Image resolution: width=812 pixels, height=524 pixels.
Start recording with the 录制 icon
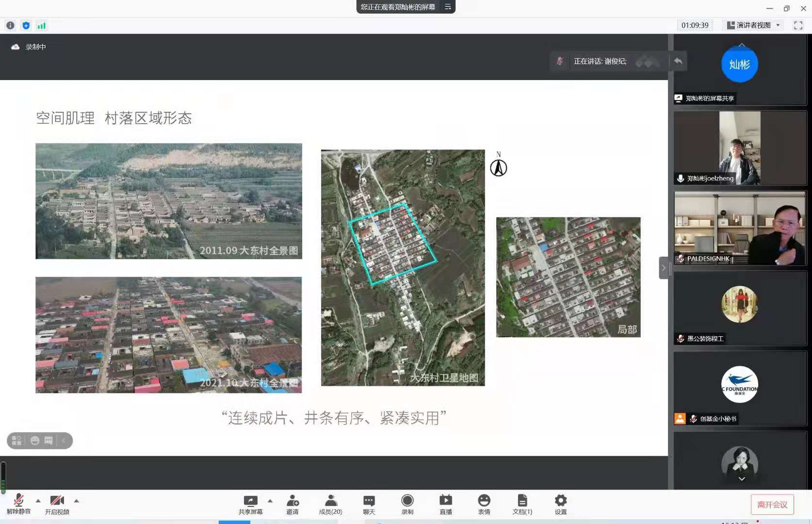(407, 501)
